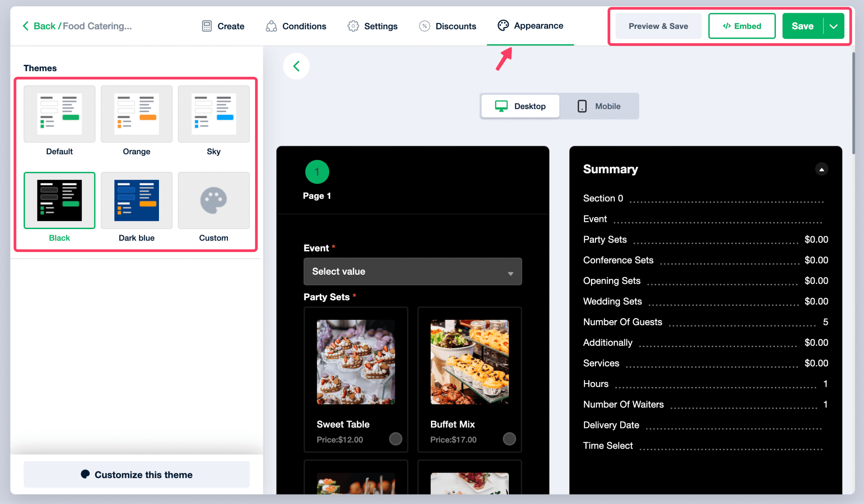Screen dimensions: 864x504
Task: Click the Services summary row
Action: tap(706, 363)
